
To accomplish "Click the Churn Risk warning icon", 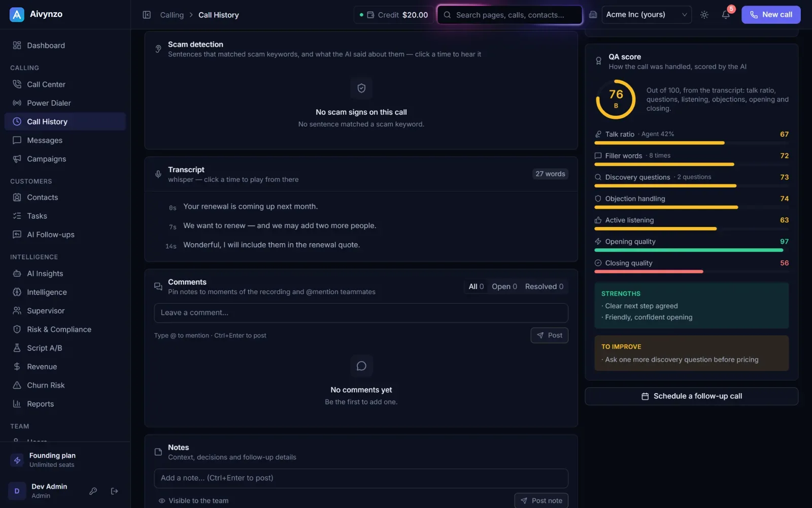I will coord(17,385).
